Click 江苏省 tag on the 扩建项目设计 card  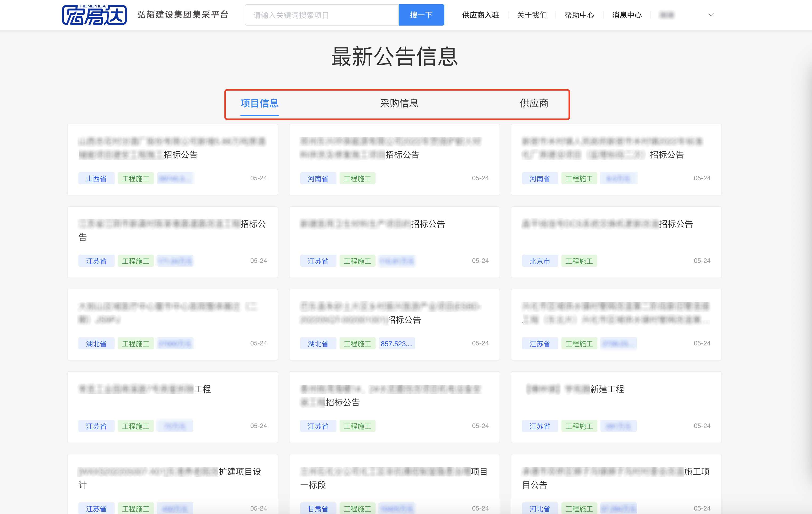pyautogui.click(x=96, y=508)
